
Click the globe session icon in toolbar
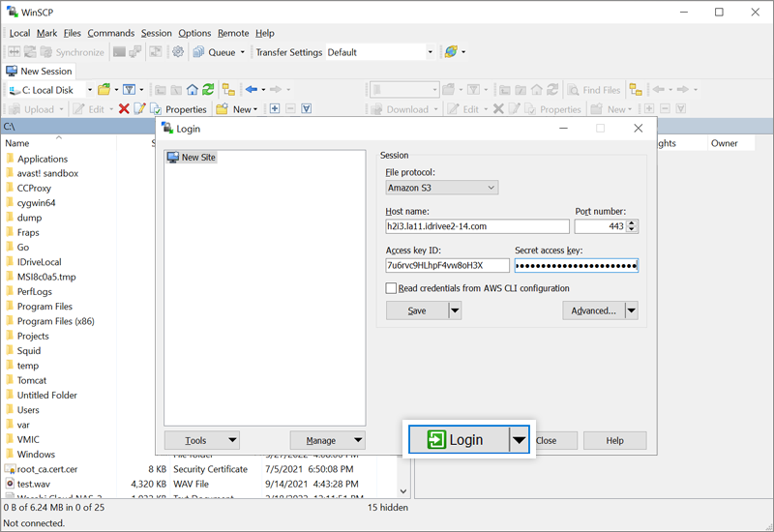click(x=451, y=52)
